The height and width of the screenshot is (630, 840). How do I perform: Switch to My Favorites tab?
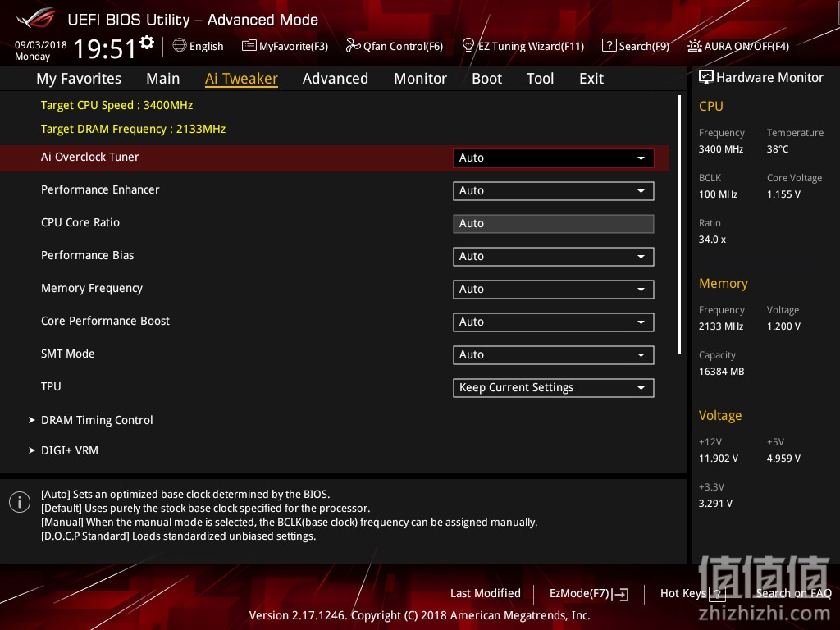tap(79, 79)
